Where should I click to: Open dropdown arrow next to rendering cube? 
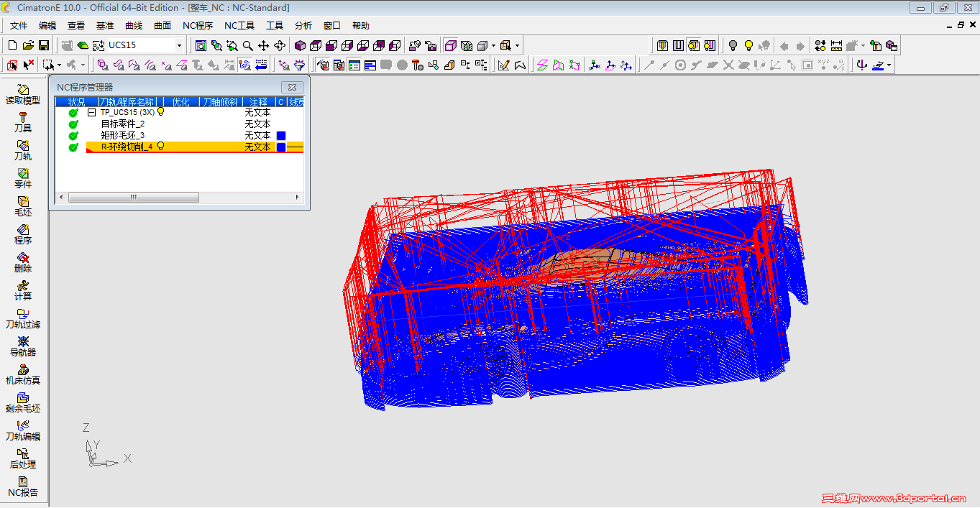(x=493, y=45)
